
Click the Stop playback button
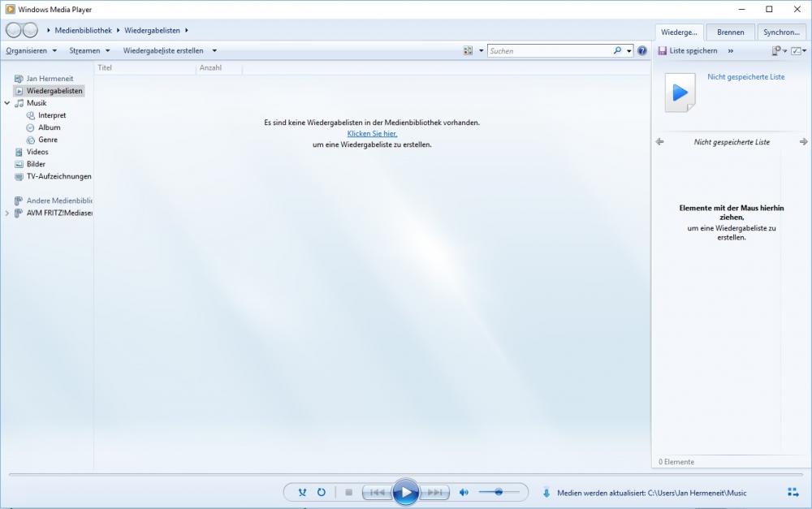348,493
